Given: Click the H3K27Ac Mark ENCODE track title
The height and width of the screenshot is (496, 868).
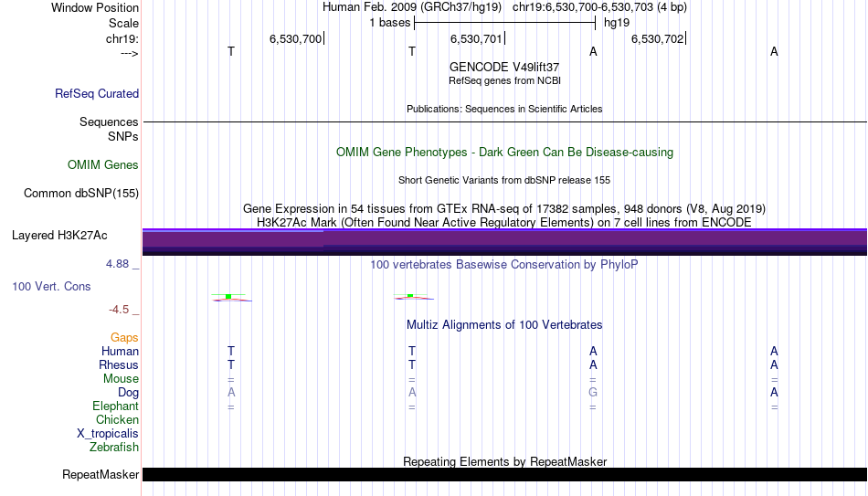Looking at the screenshot, I should point(504,223).
